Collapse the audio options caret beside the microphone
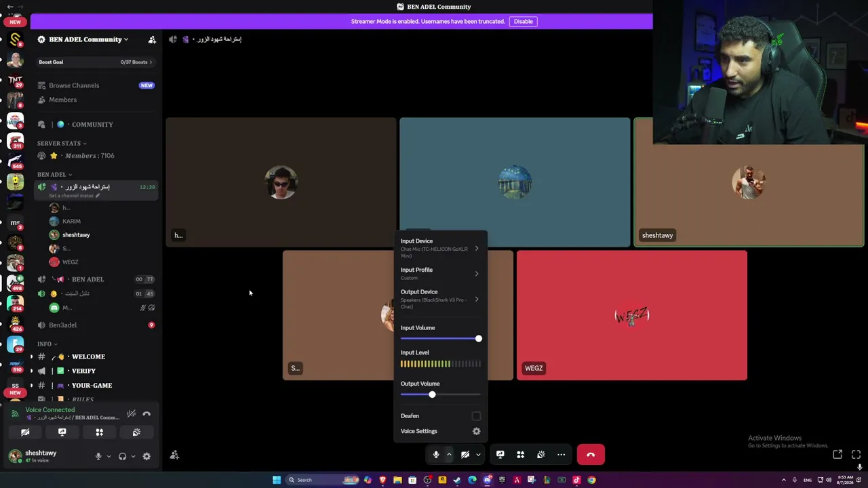This screenshot has height=488, width=868. pos(449,455)
